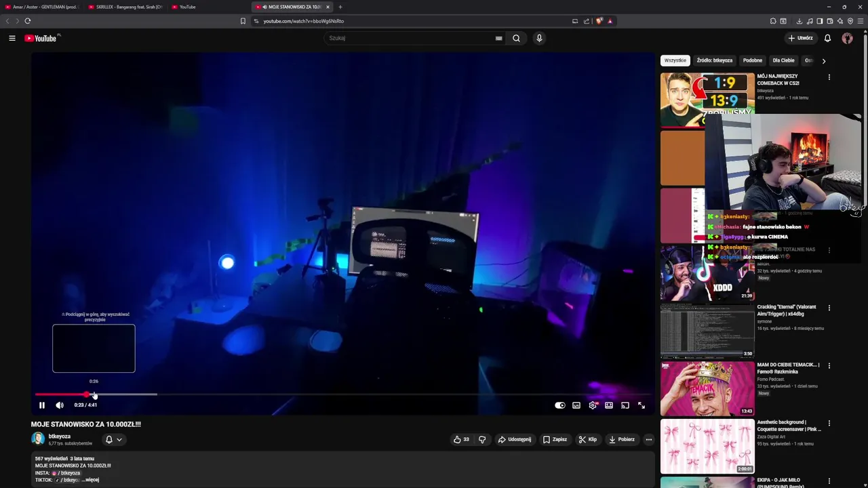The width and height of the screenshot is (868, 488).
Task: Open options for MÓJ NAJWIĘKSZY COMEBACK video
Action: click(829, 77)
